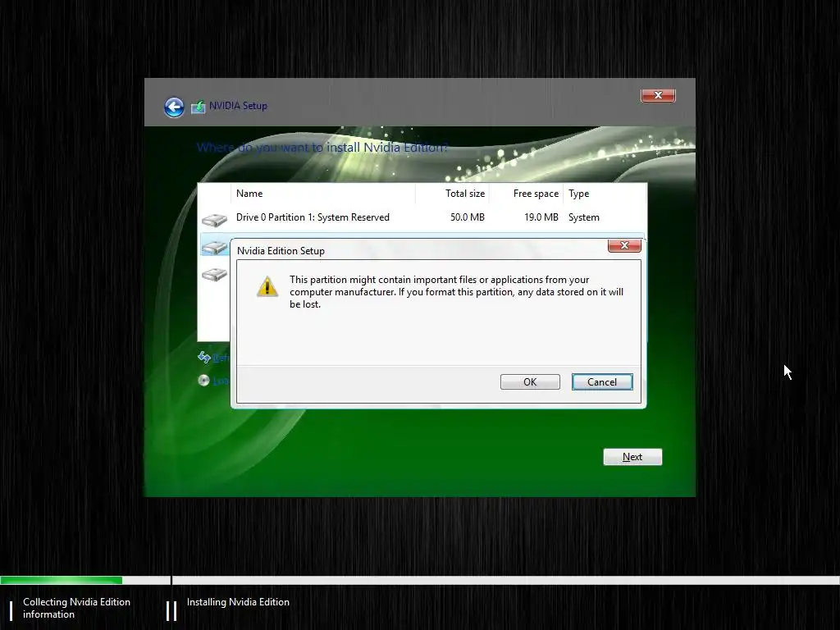Screen dimensions: 840x630
Task: Click the third partition's drive icon
Action: (x=214, y=274)
